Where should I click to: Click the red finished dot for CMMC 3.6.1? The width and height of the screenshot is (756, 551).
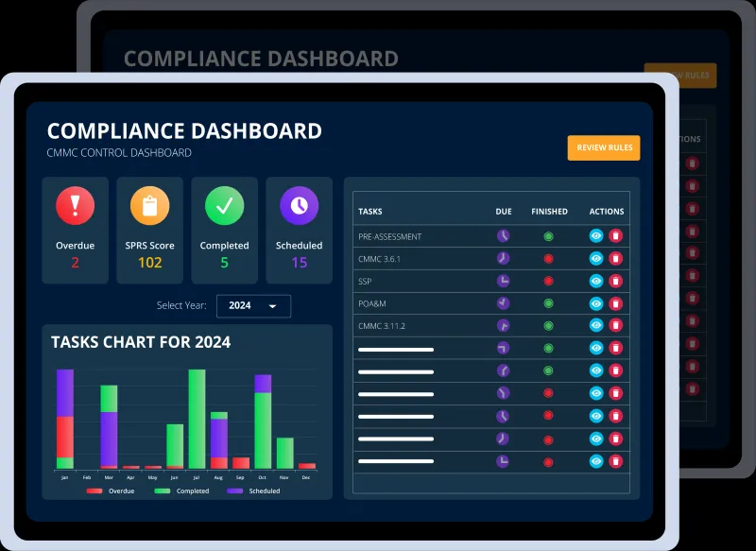coord(548,259)
